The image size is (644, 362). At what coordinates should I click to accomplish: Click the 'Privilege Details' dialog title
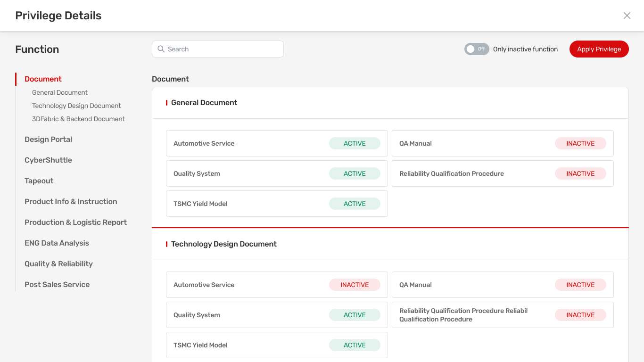pos(58,16)
